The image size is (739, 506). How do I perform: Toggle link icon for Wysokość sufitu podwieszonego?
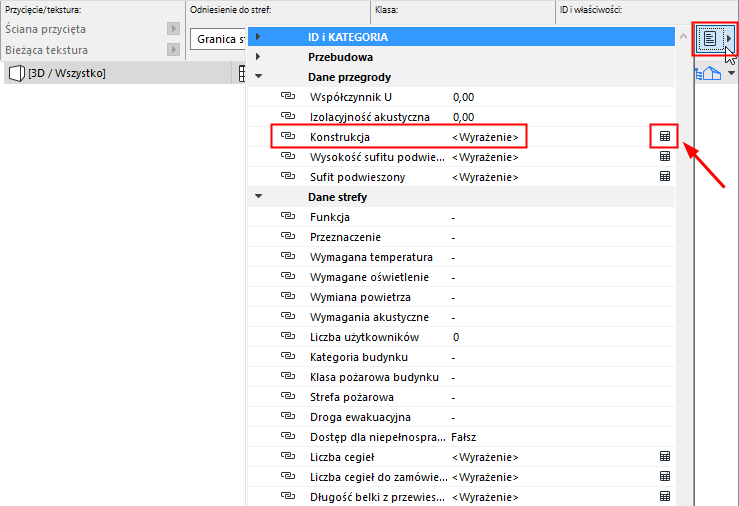point(287,156)
